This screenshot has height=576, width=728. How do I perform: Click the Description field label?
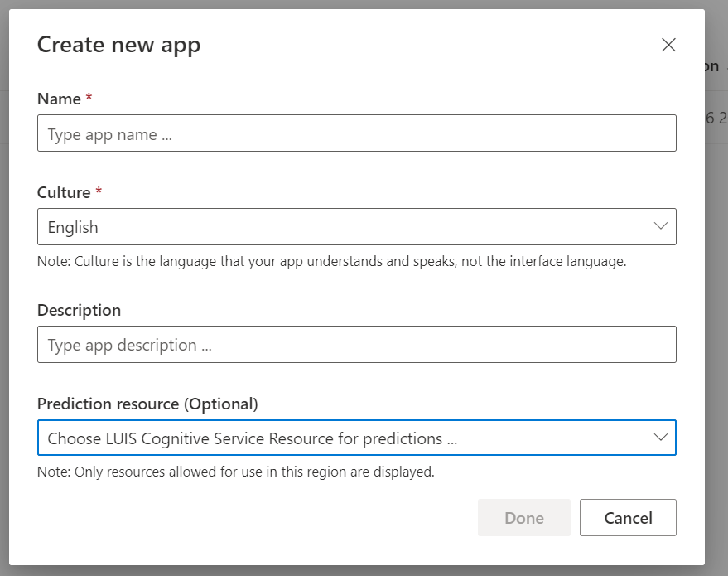click(x=79, y=310)
